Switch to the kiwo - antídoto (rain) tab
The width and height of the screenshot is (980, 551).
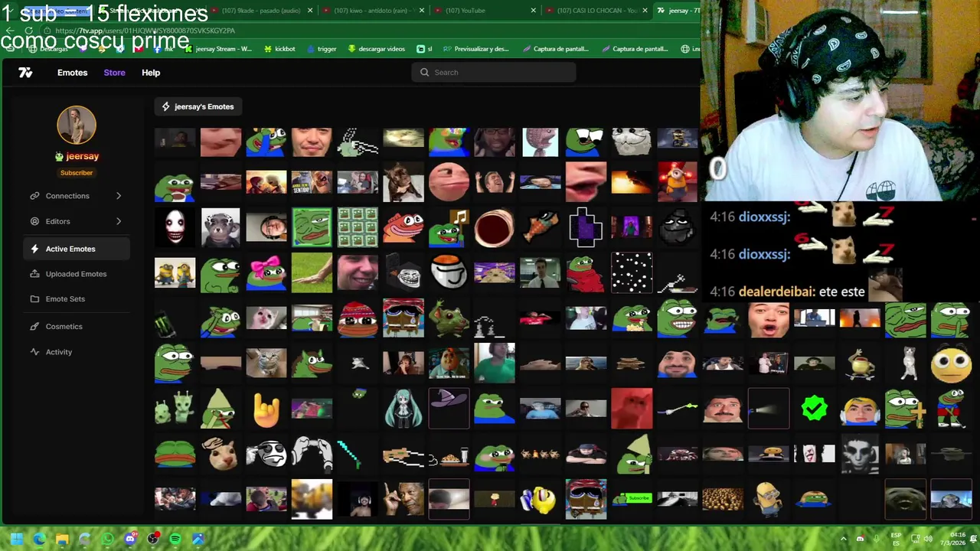tap(372, 10)
